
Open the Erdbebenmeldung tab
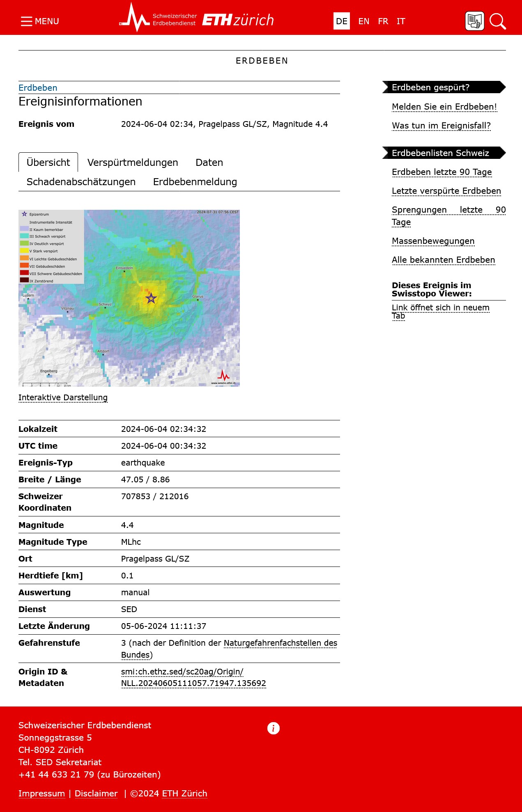195,182
